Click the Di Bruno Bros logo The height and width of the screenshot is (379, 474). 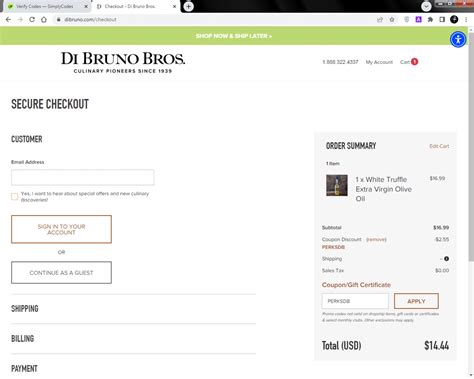(123, 62)
